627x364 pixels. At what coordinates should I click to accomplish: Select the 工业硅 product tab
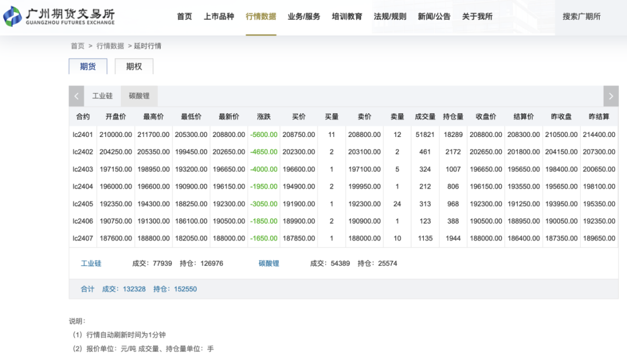click(x=103, y=96)
